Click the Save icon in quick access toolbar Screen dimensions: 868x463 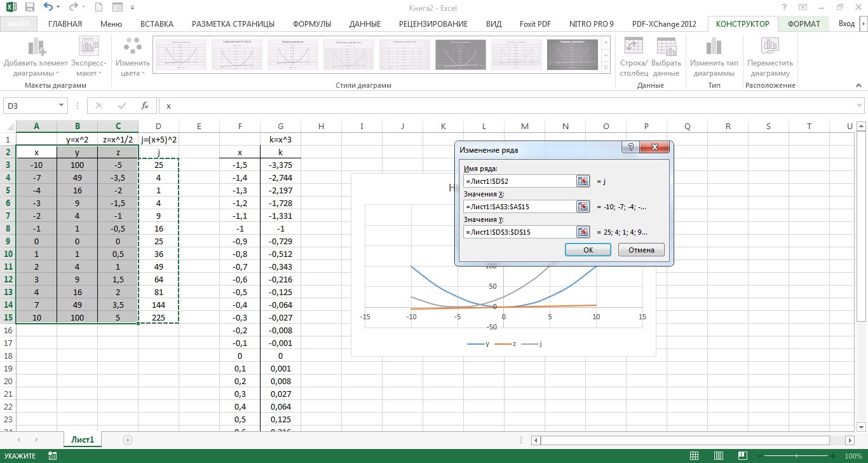(x=31, y=8)
